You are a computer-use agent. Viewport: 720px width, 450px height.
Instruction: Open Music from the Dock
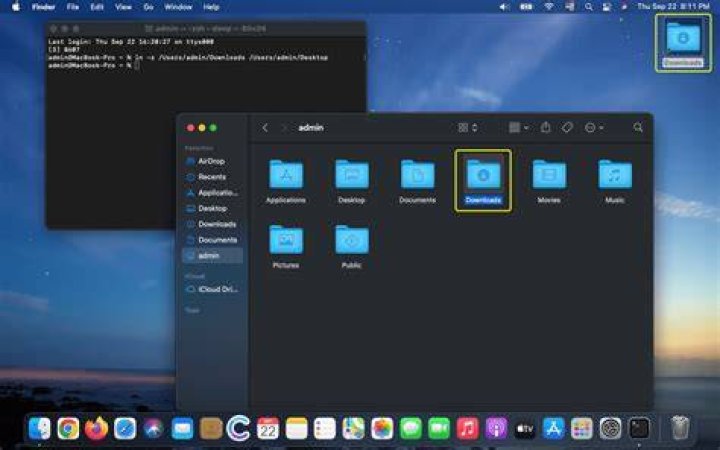tap(467, 429)
